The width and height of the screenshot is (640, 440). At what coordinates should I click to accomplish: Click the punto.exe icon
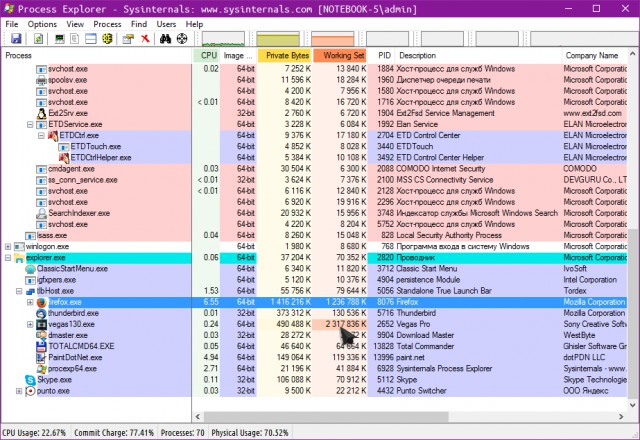pyautogui.click(x=30, y=391)
